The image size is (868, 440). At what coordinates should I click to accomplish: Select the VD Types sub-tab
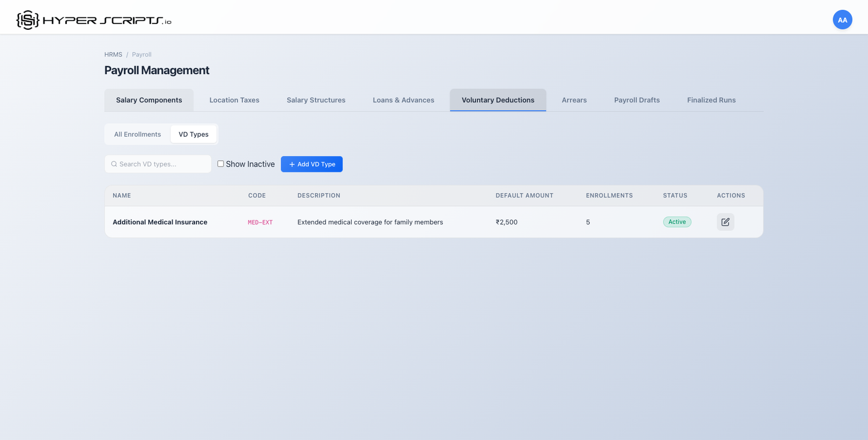click(194, 134)
